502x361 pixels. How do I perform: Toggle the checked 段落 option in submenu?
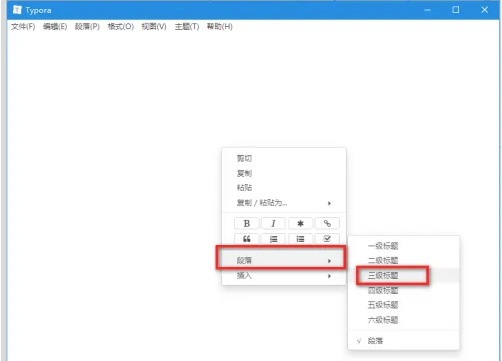[x=404, y=341]
